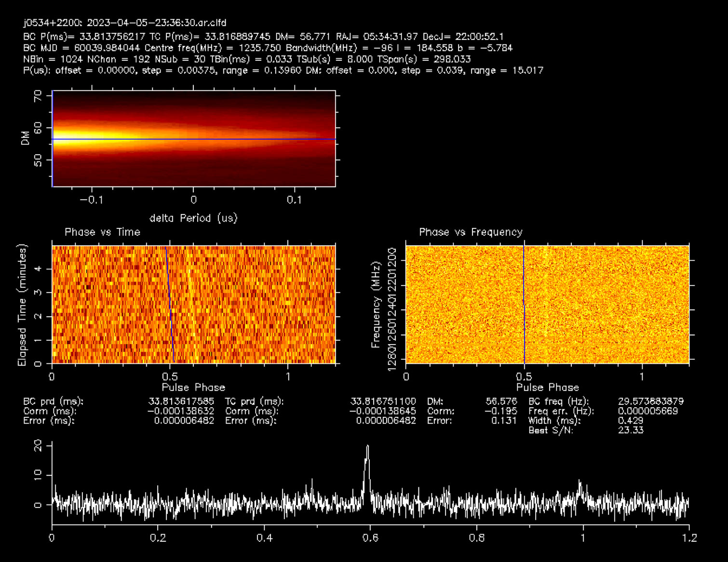Click Pulse Phase label under Phase vs Time
Screen dimensions: 728x562
pos(193,388)
